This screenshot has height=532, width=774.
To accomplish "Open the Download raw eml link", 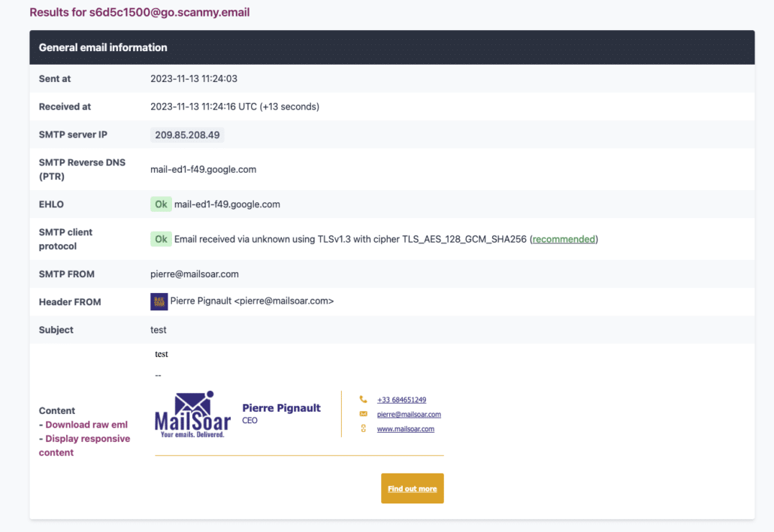I will point(86,425).
